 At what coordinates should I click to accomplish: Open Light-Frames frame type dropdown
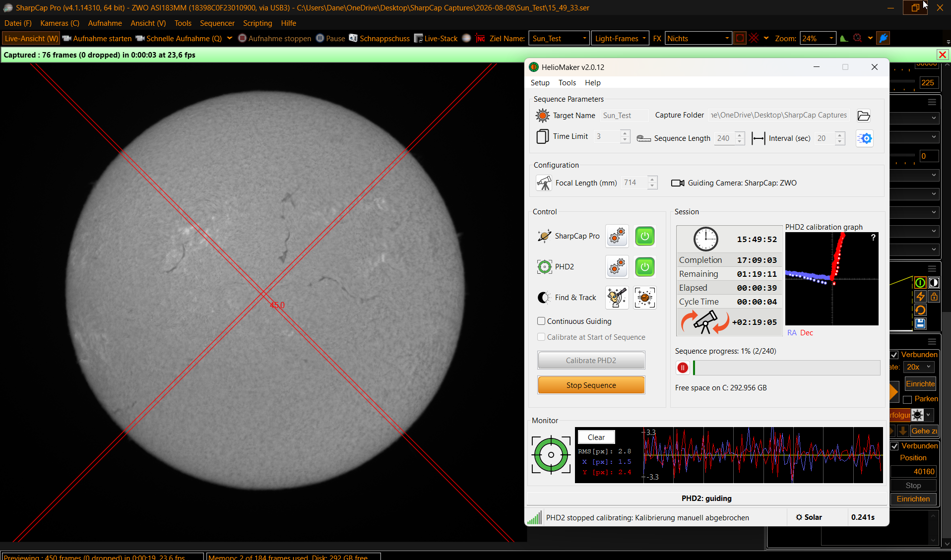point(620,38)
